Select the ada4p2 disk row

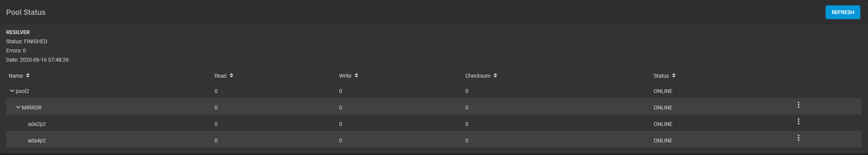tap(37, 140)
